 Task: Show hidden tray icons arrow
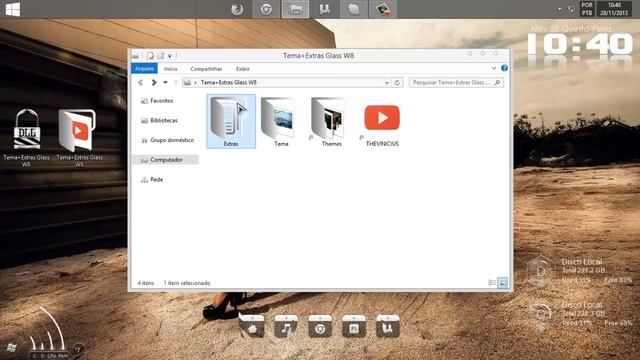[x=560, y=9]
